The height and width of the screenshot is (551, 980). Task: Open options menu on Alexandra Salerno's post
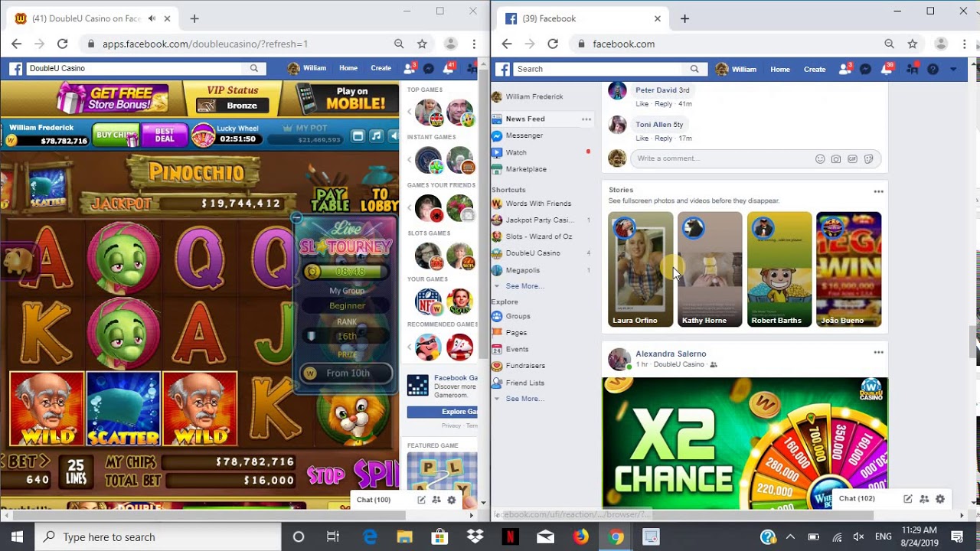click(878, 353)
